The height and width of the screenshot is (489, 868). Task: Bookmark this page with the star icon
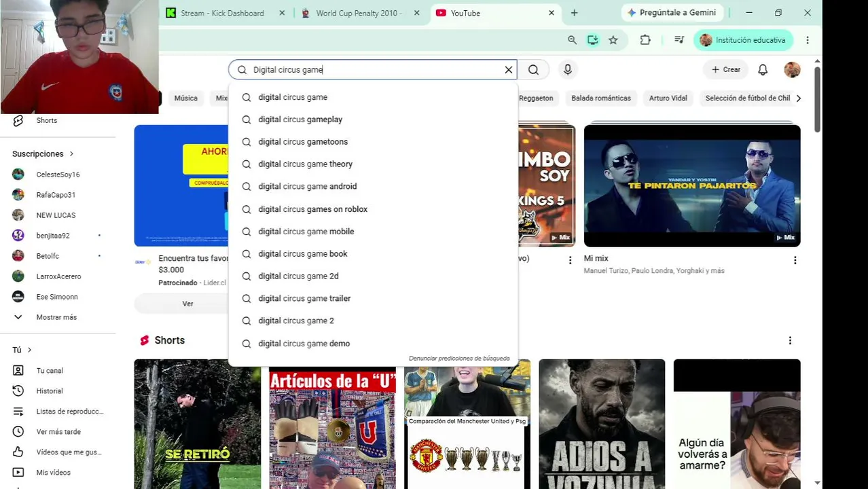pyautogui.click(x=613, y=40)
